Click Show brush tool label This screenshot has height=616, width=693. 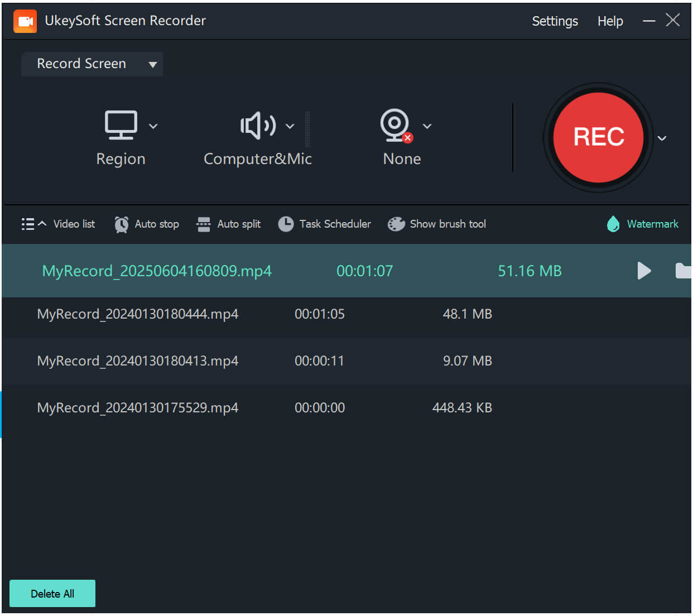[448, 224]
